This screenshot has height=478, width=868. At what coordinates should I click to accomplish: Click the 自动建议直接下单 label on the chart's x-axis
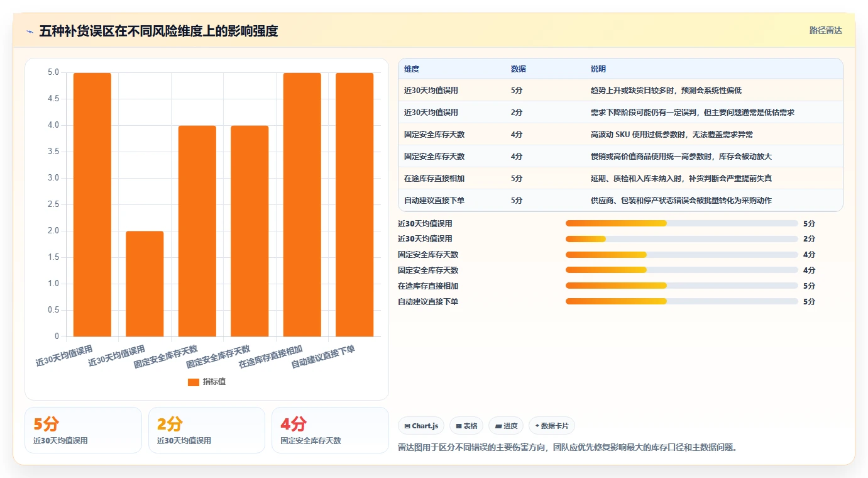pyautogui.click(x=323, y=357)
